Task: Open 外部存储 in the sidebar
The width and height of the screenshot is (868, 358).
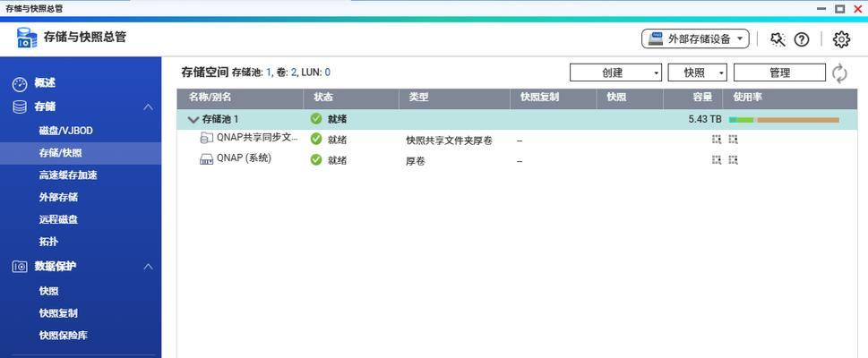Action: click(x=58, y=198)
